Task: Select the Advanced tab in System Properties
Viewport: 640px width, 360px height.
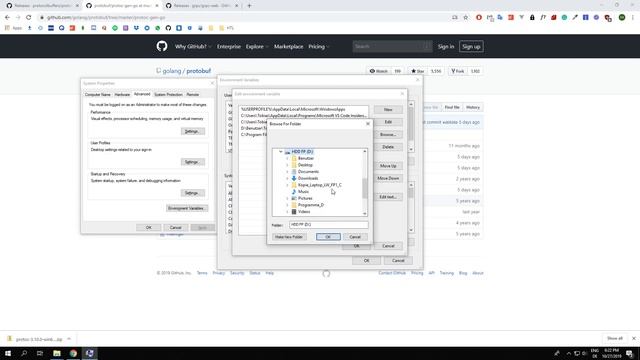Action: (142, 94)
